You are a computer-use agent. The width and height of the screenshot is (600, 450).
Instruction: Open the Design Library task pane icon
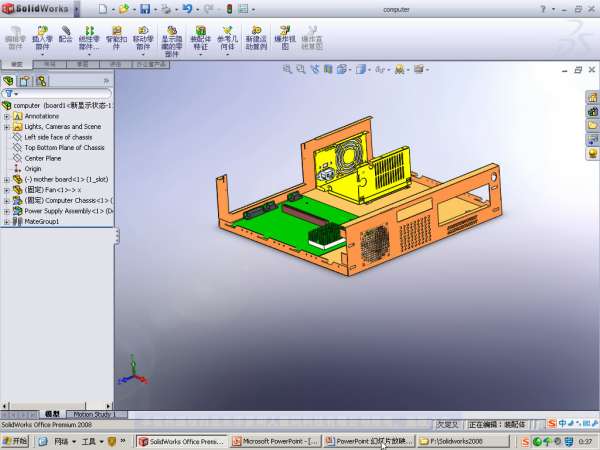592,111
